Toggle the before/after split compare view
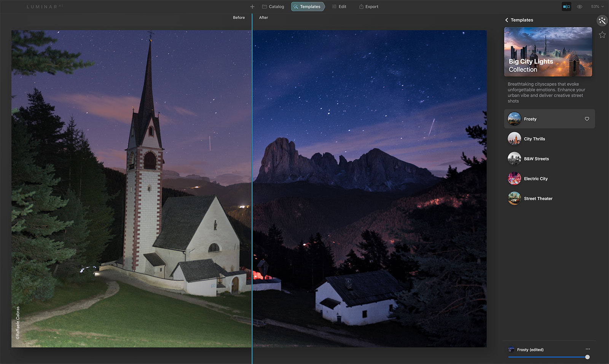609x364 pixels. click(566, 7)
